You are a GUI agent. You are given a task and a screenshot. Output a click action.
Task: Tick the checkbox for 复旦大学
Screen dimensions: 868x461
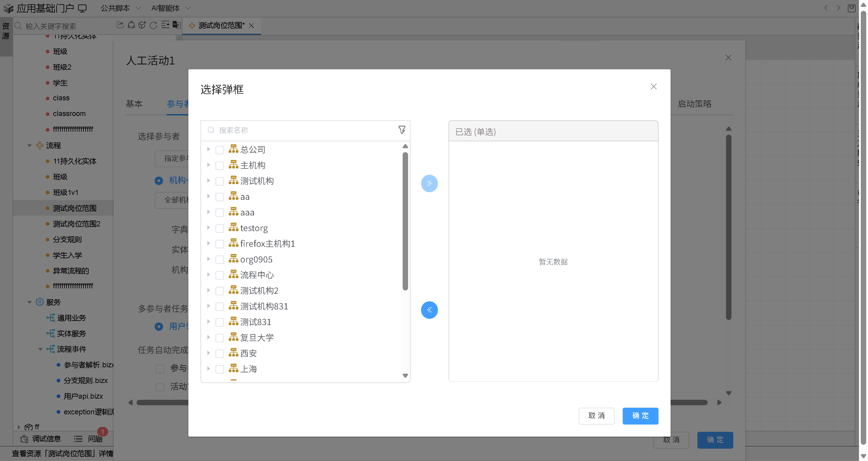(x=219, y=338)
